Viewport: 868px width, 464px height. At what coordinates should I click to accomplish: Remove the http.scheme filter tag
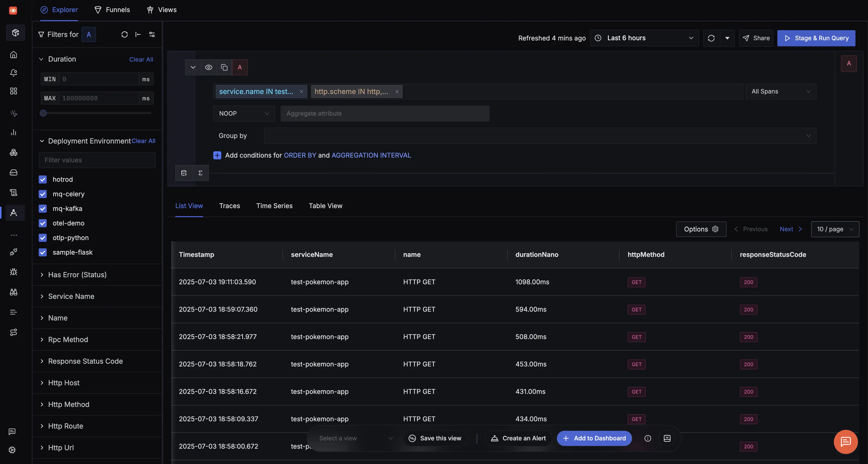[x=397, y=92]
